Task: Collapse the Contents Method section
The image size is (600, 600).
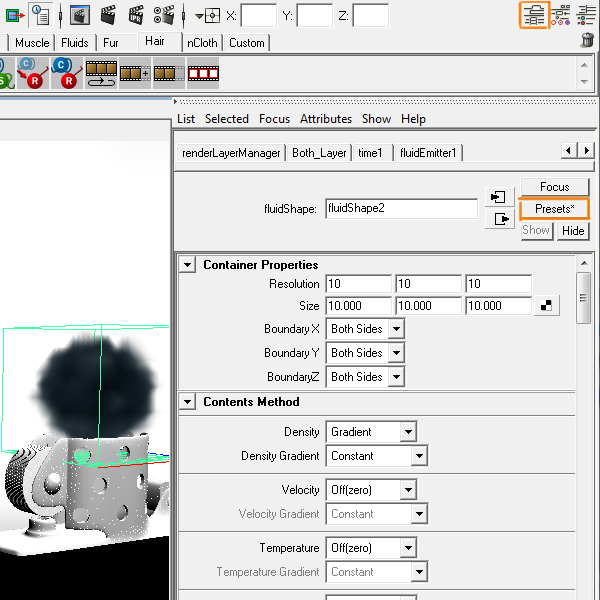Action: (188, 401)
